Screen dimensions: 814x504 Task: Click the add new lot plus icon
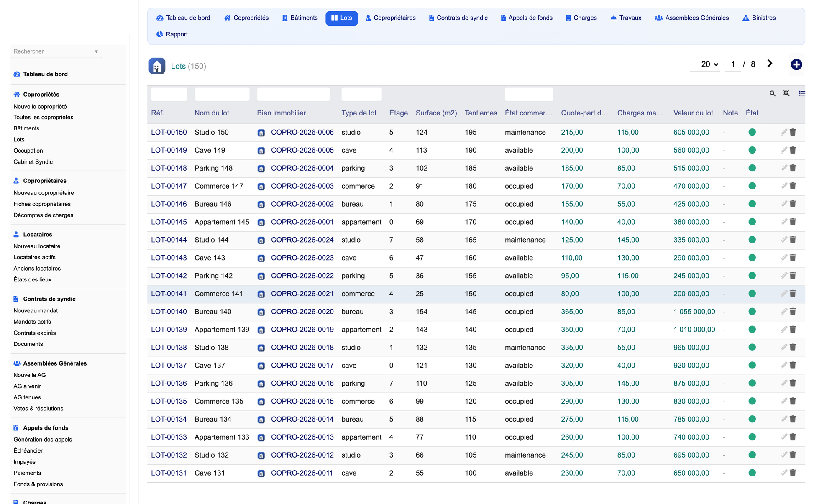(x=796, y=64)
